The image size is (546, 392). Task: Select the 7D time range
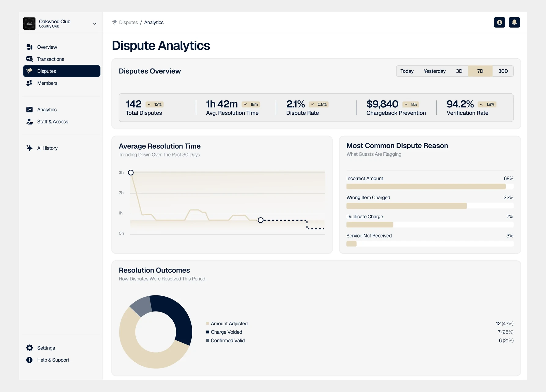pyautogui.click(x=480, y=71)
